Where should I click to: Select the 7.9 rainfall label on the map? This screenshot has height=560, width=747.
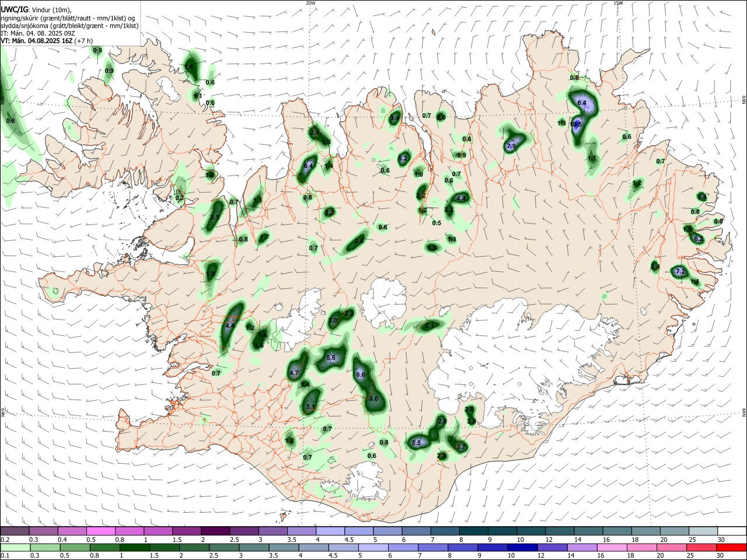(x=511, y=146)
